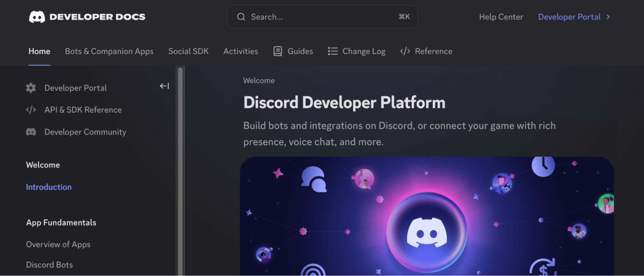
Task: Open Developer Community sidebar link
Action: tap(85, 132)
